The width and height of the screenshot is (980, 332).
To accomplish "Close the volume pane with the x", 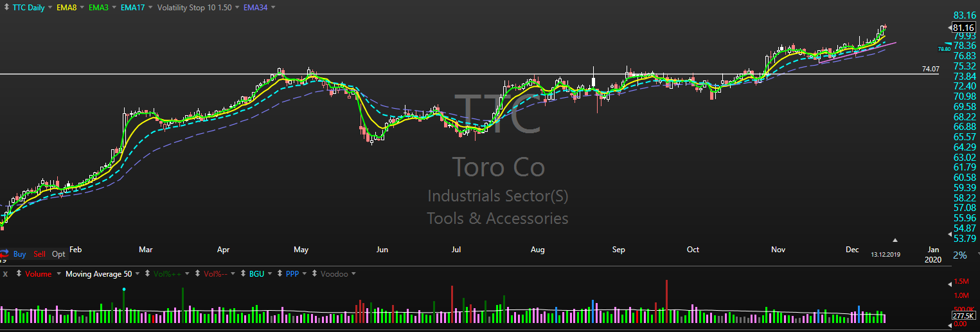I will [x=5, y=274].
